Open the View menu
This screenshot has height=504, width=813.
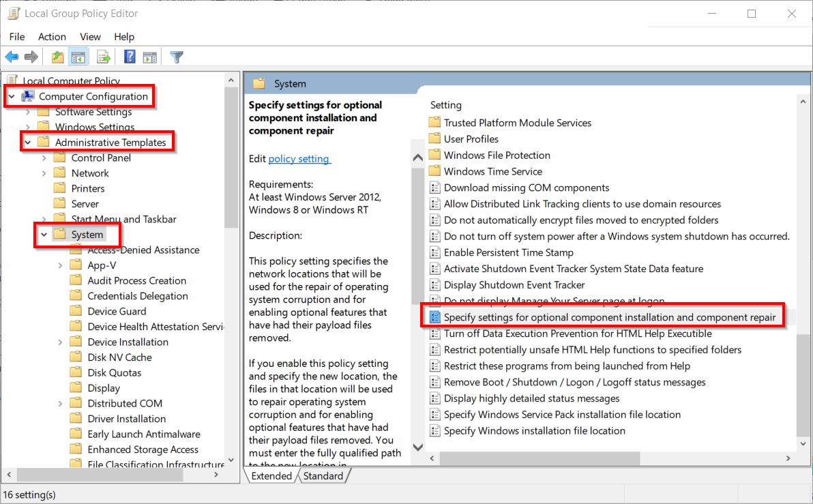pyautogui.click(x=90, y=37)
